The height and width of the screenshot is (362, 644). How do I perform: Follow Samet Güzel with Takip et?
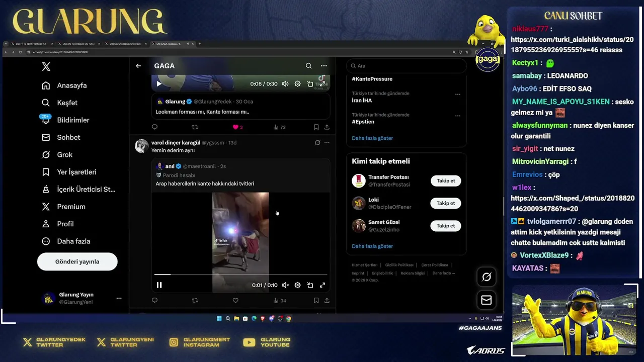tap(445, 226)
